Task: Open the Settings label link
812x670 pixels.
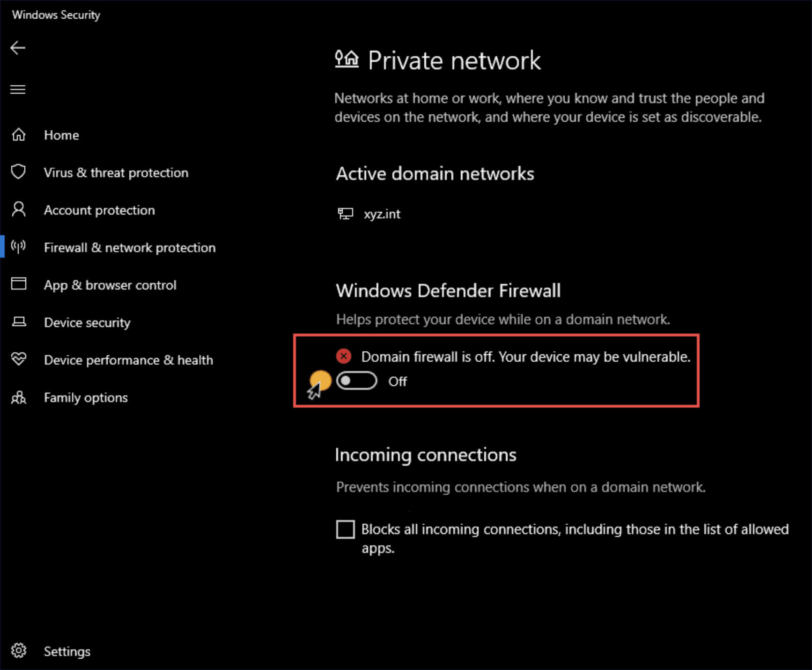Action: 67,651
